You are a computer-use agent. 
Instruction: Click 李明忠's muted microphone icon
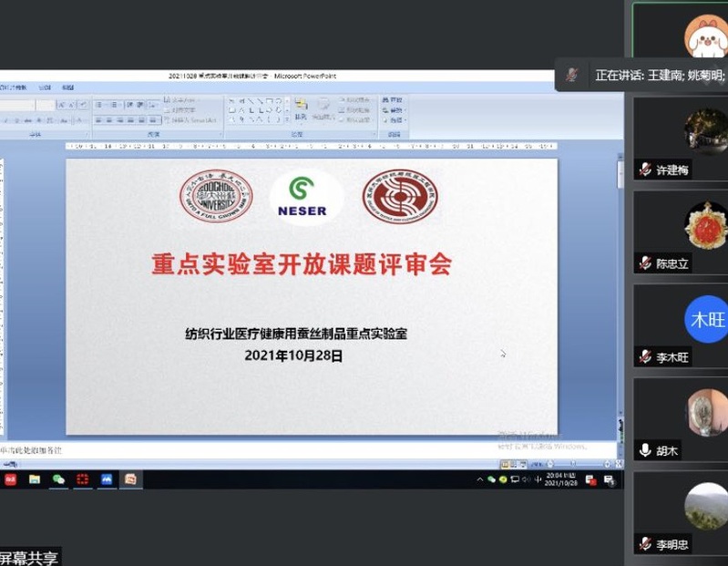point(645,545)
